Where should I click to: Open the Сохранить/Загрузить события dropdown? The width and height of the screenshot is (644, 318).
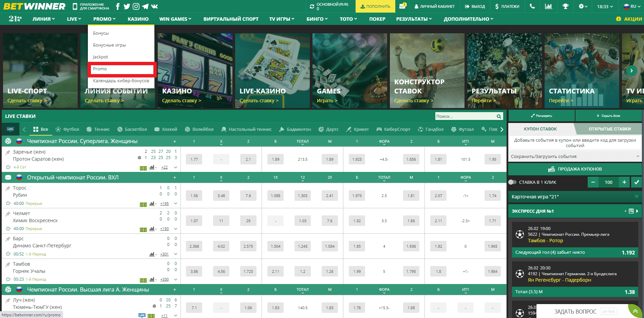[575, 157]
